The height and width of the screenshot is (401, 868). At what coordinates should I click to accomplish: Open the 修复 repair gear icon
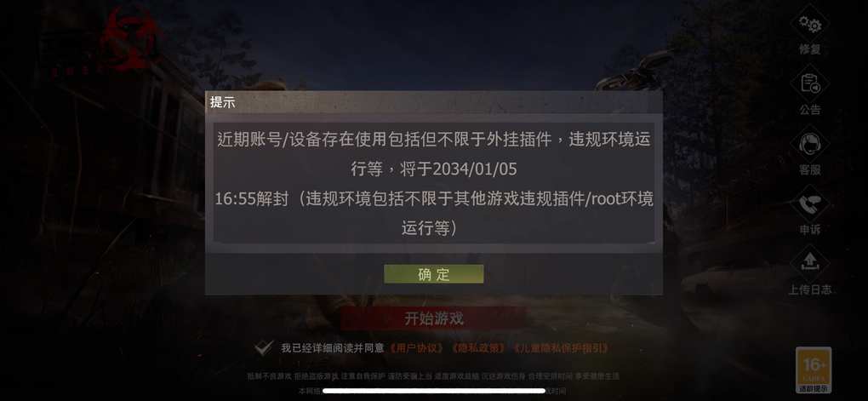coord(810,25)
